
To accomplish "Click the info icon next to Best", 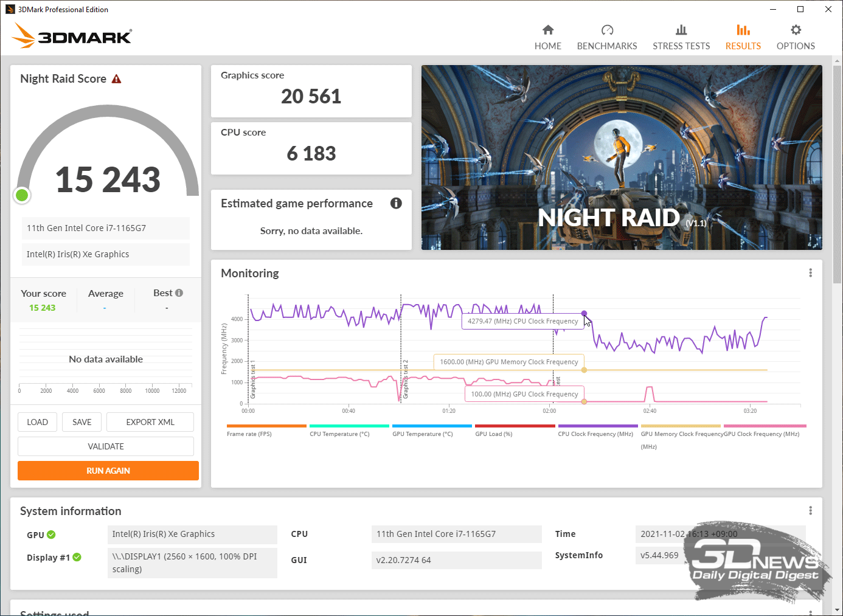I will point(179,292).
